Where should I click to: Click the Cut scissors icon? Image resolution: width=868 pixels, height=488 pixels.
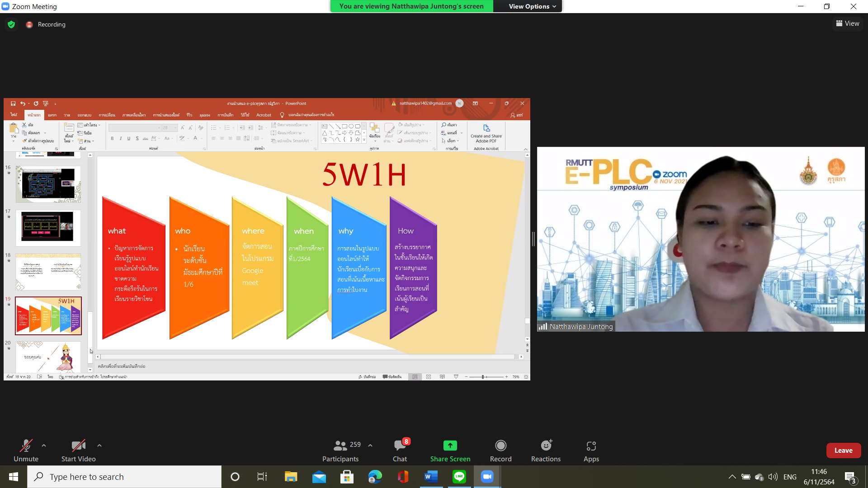24,125
